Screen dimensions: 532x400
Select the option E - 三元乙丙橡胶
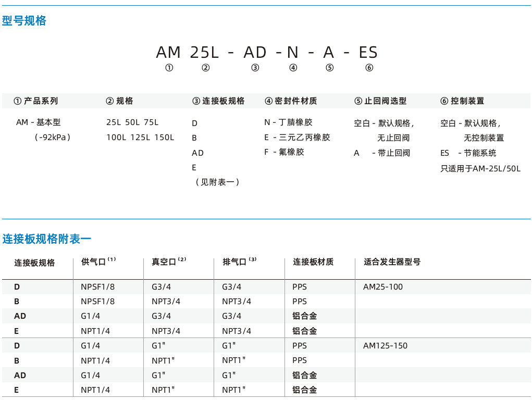(x=297, y=137)
